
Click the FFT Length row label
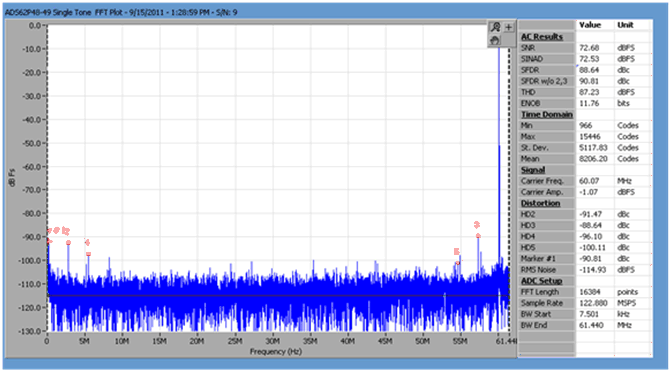point(540,292)
